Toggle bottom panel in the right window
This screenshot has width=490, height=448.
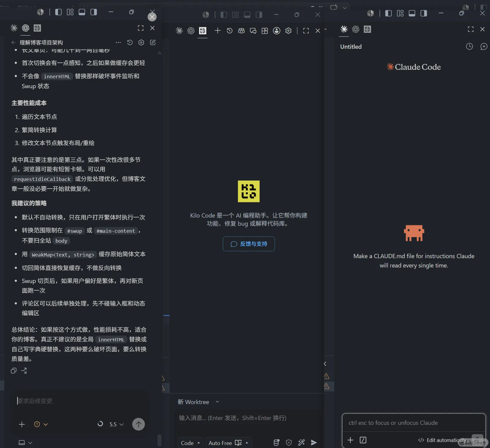click(412, 13)
